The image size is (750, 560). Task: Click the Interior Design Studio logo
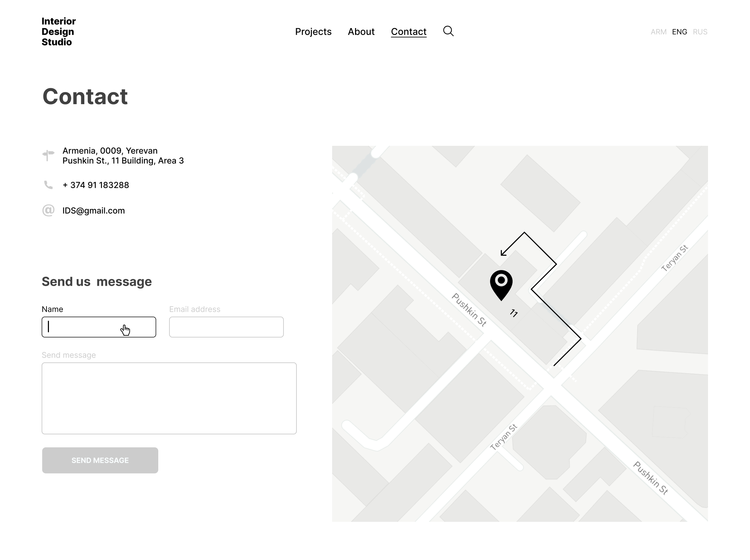pos(59,32)
